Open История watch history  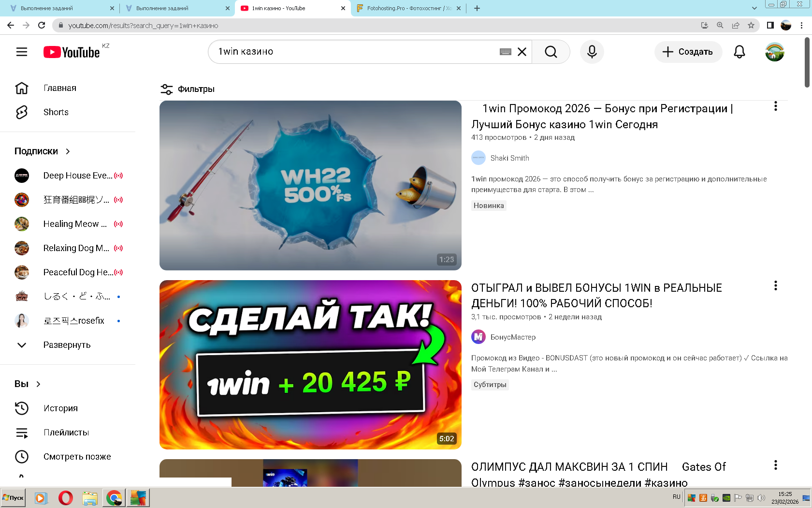[60, 408]
